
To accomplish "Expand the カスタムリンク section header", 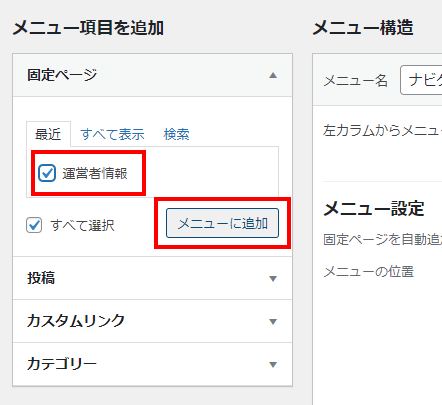I will click(152, 321).
